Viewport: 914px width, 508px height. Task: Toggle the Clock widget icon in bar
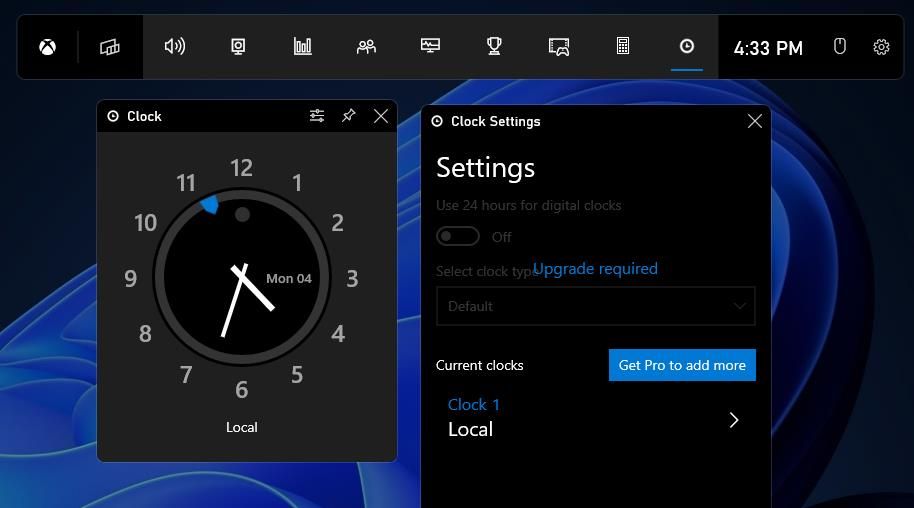click(687, 46)
